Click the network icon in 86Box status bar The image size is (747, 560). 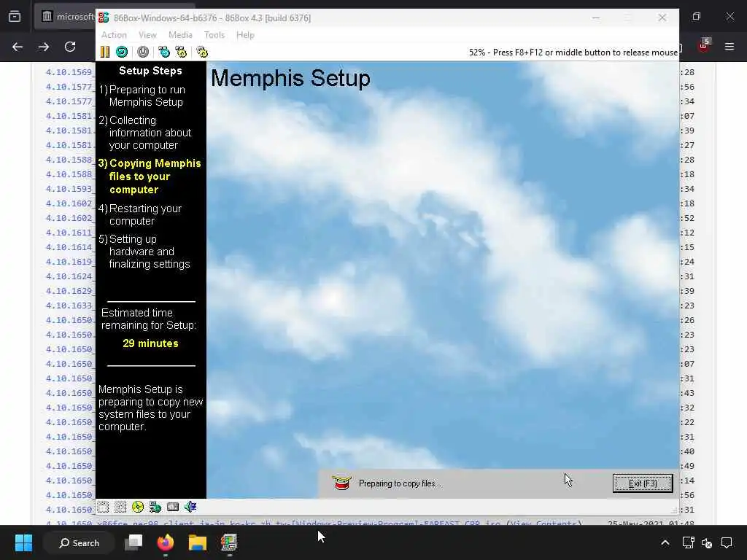point(155,507)
